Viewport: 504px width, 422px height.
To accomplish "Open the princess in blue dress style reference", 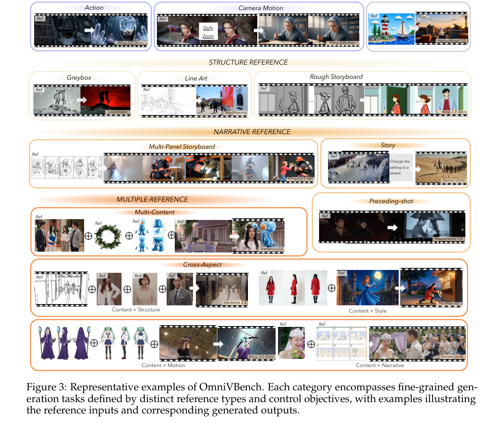I will click(367, 288).
